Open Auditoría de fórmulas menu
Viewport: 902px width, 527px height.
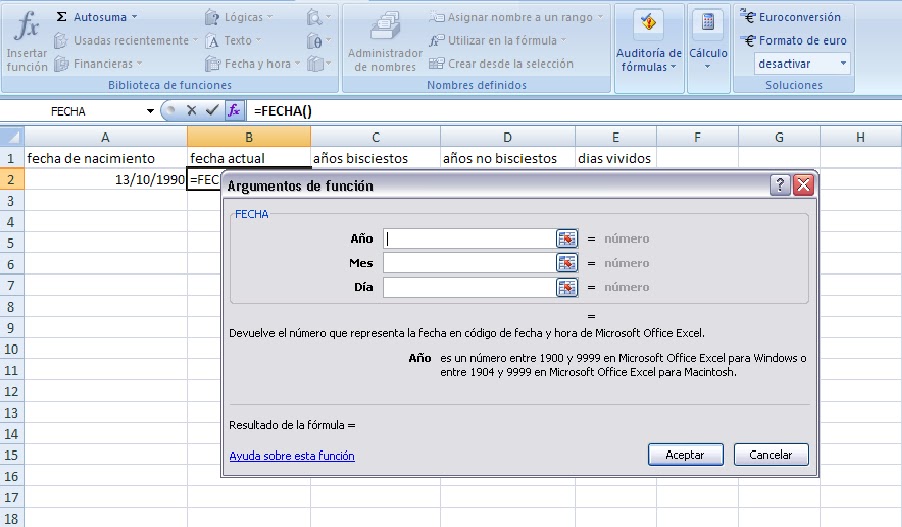649,41
